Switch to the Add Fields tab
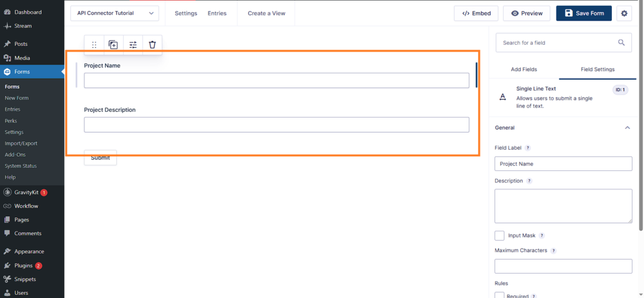 (x=524, y=69)
